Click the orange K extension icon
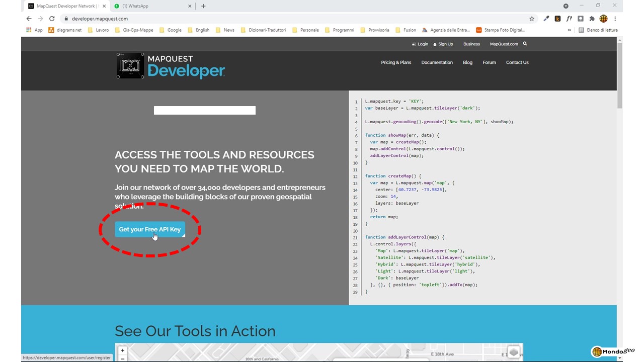The width and height of the screenshot is (644, 362). point(557,19)
